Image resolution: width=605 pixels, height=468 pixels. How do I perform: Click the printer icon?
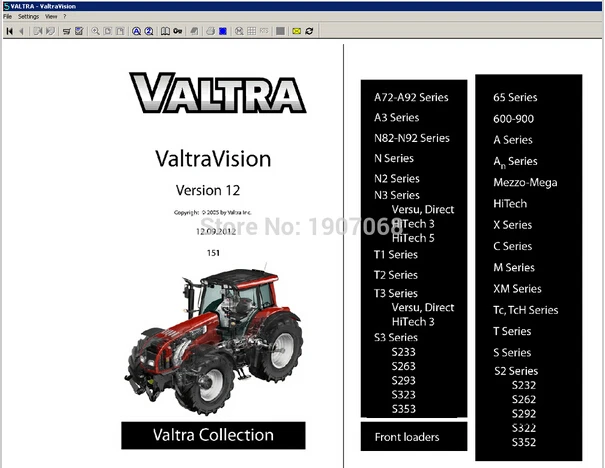pyautogui.click(x=210, y=31)
